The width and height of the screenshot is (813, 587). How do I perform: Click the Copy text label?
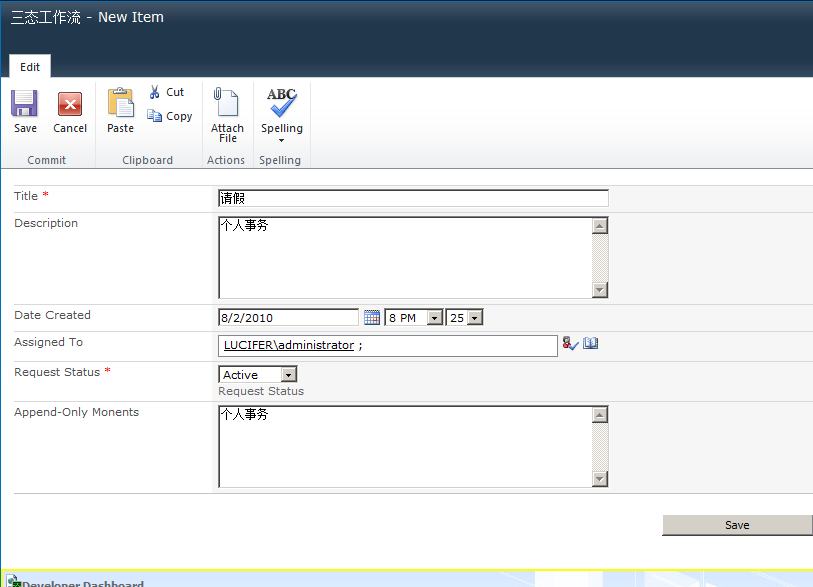tap(179, 117)
